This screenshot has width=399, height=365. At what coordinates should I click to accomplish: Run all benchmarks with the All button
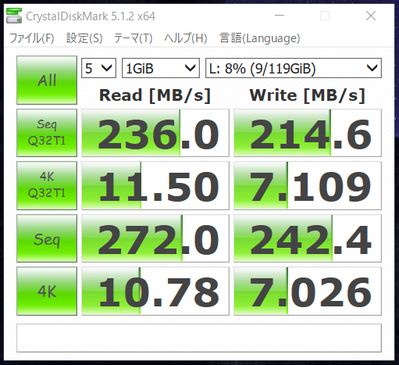47,80
